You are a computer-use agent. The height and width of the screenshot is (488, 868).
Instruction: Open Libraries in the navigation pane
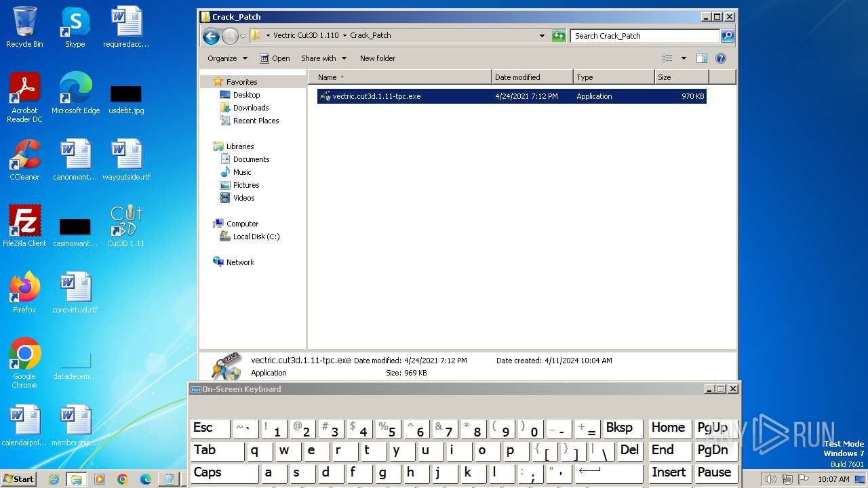pyautogui.click(x=240, y=146)
